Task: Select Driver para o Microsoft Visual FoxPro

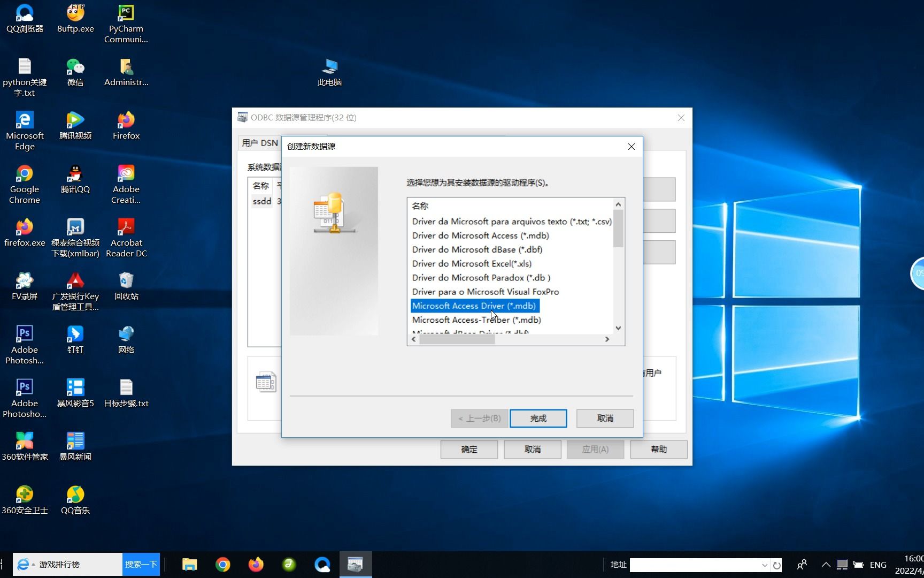Action: 485,291
